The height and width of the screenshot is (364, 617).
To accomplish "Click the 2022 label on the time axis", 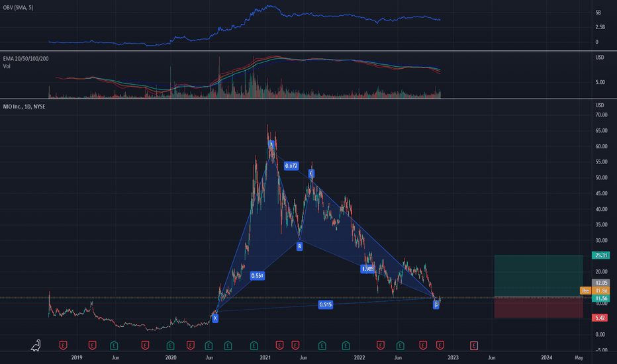I will 359,357.
